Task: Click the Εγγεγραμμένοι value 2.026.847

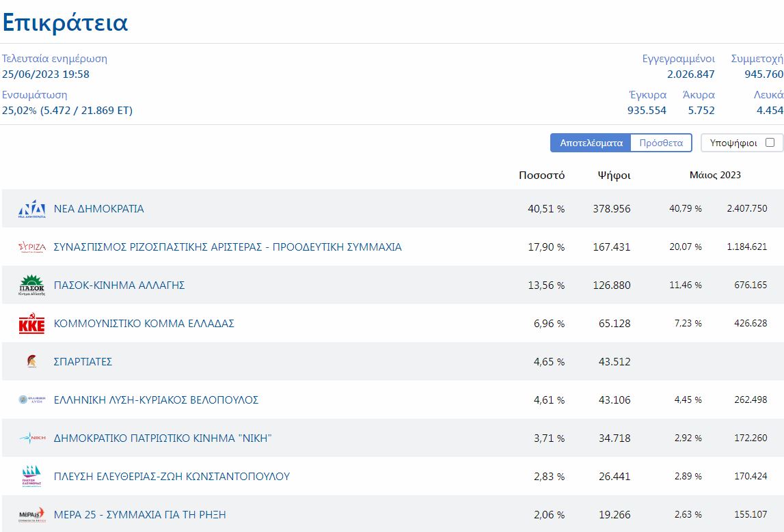Action: coord(690,74)
